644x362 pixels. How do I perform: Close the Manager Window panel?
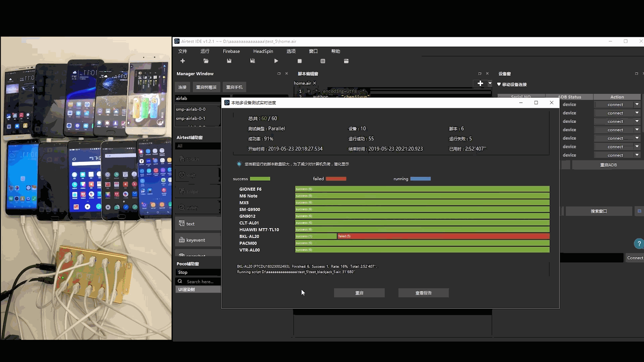pos(286,74)
